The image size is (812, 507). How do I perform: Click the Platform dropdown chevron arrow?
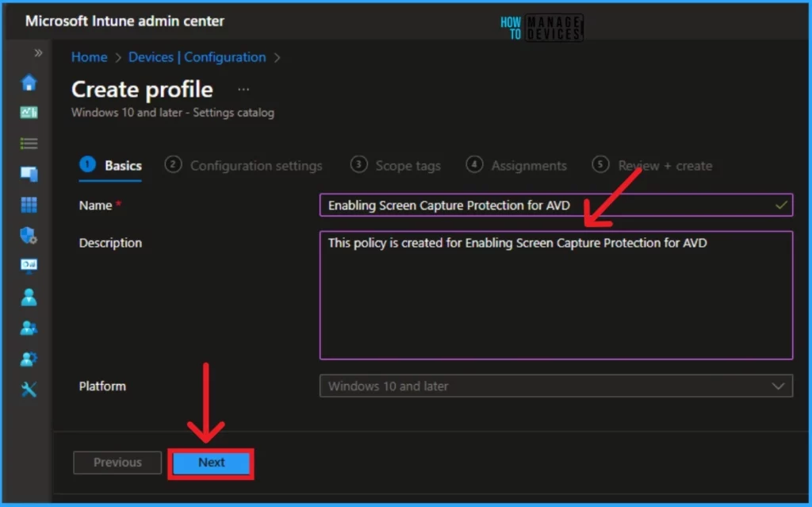click(778, 386)
